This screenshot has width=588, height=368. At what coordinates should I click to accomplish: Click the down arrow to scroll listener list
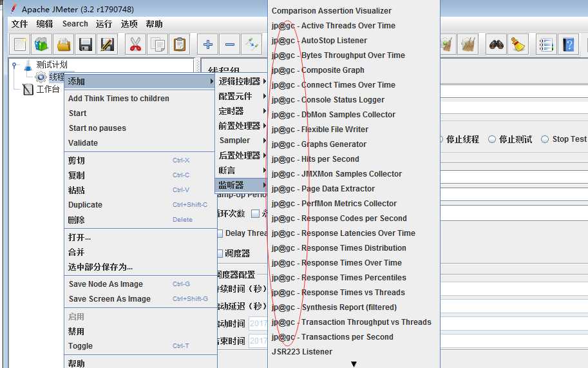354,364
